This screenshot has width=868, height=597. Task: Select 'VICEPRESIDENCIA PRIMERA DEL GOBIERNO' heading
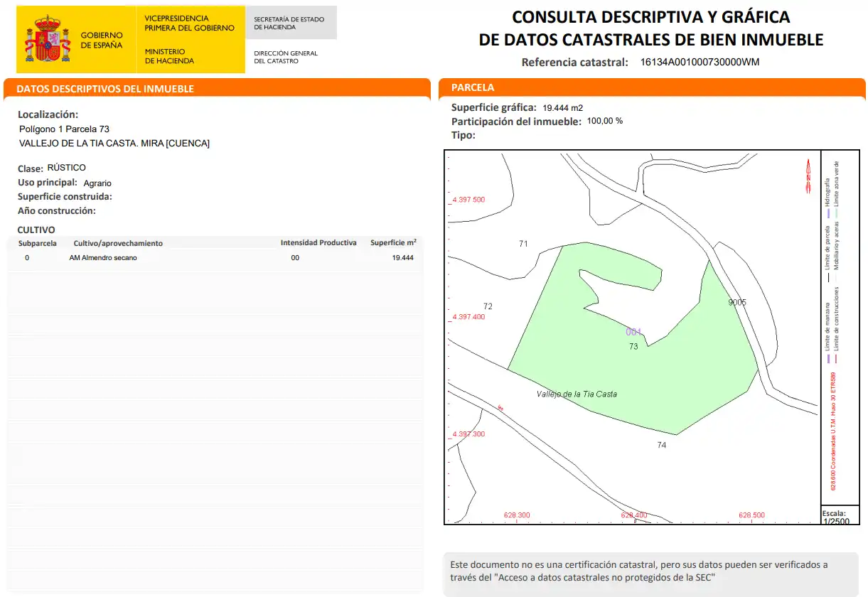[189, 23]
